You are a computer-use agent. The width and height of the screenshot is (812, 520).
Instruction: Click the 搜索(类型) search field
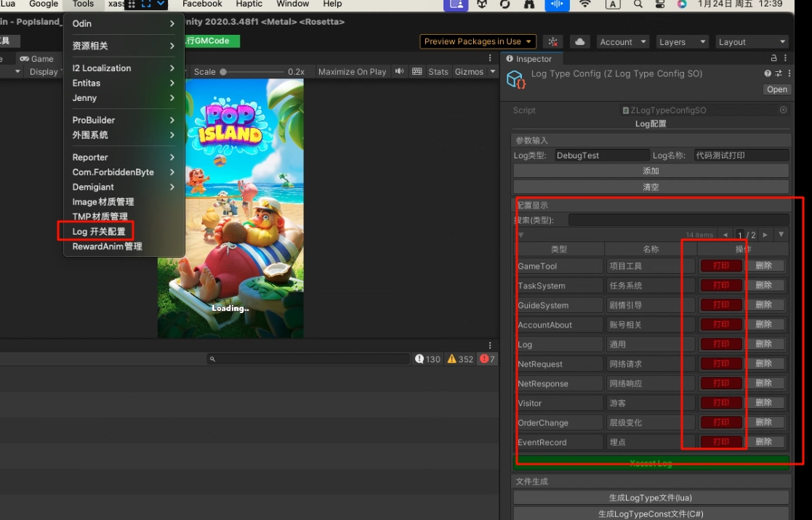click(x=678, y=220)
